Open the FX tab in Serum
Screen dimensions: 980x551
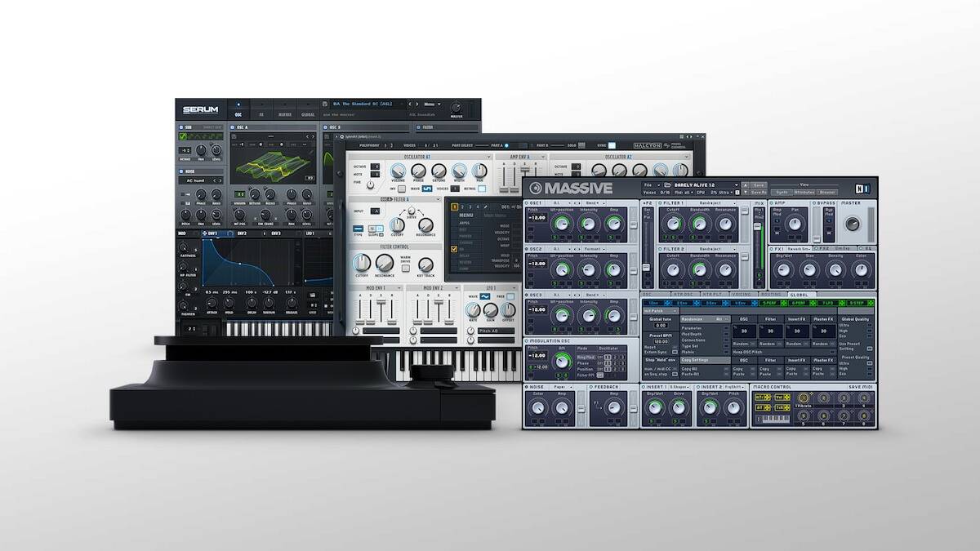[261, 114]
